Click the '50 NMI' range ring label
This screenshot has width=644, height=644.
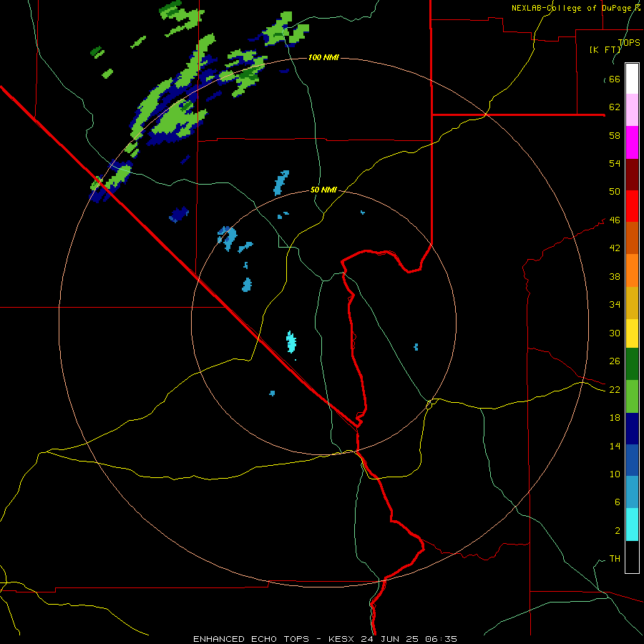pyautogui.click(x=323, y=190)
